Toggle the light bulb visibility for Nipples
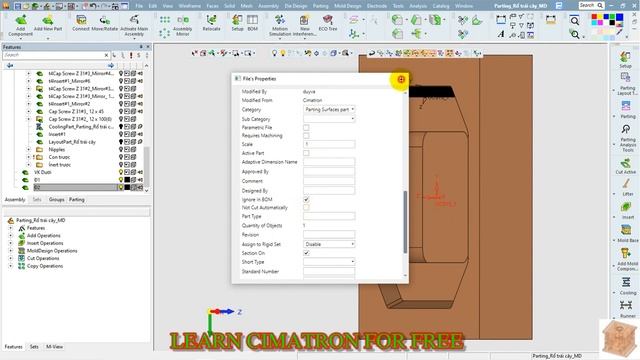Viewport: 640px width, 360px height. (x=121, y=149)
